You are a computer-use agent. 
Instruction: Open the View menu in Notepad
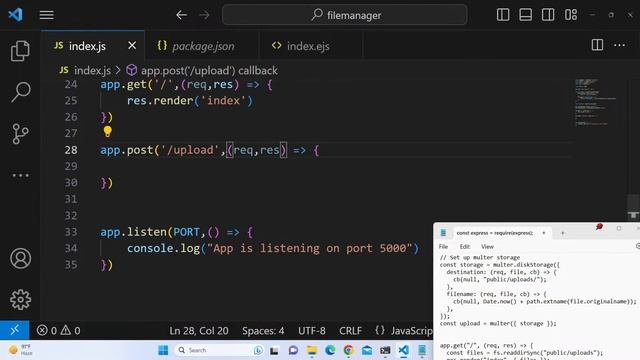tap(487, 247)
